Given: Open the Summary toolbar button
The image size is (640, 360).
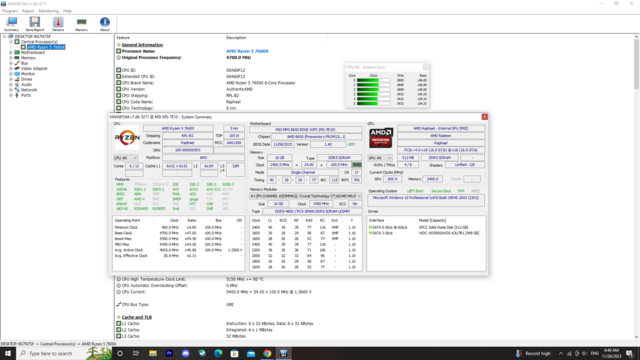Looking at the screenshot, I should pos(11,24).
